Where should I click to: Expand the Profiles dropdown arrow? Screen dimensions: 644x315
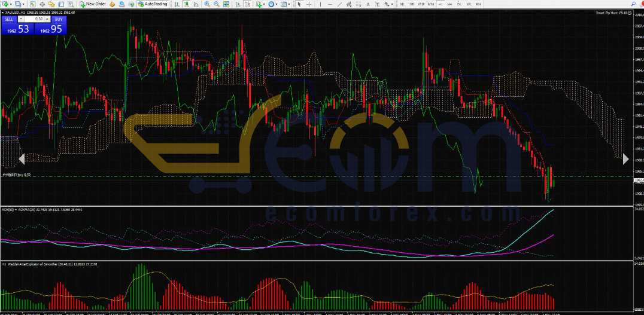point(23,4)
